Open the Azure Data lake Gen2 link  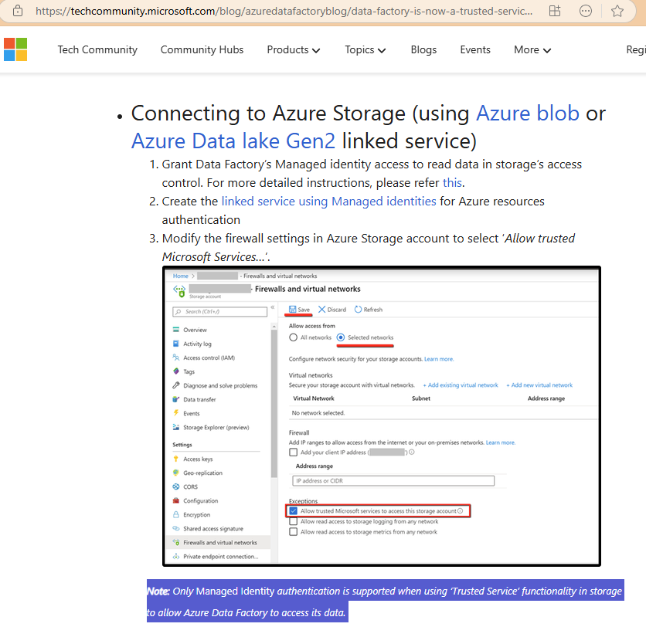(233, 141)
